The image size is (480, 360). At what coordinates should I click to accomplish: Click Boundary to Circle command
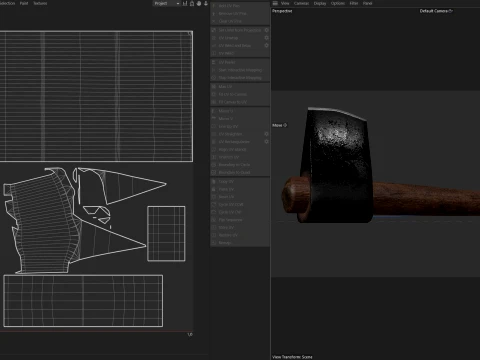coord(234,165)
